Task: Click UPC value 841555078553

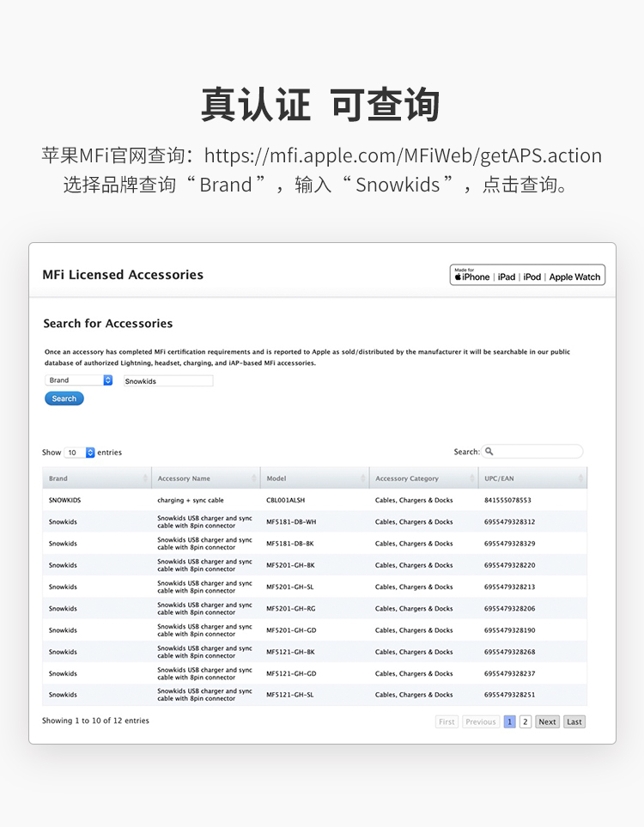Action: (x=507, y=500)
